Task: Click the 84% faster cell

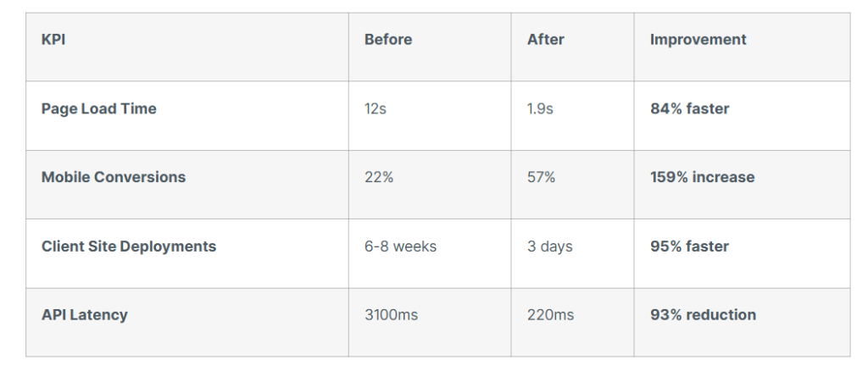Action: (689, 109)
